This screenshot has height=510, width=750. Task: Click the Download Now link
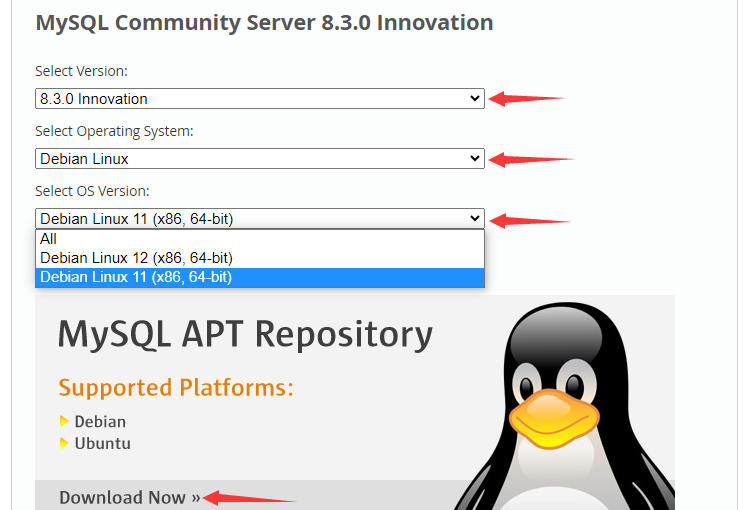click(x=130, y=498)
